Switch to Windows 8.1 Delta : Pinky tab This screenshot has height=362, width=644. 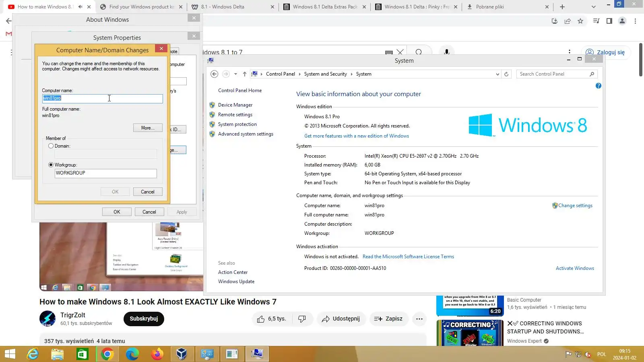(x=417, y=7)
